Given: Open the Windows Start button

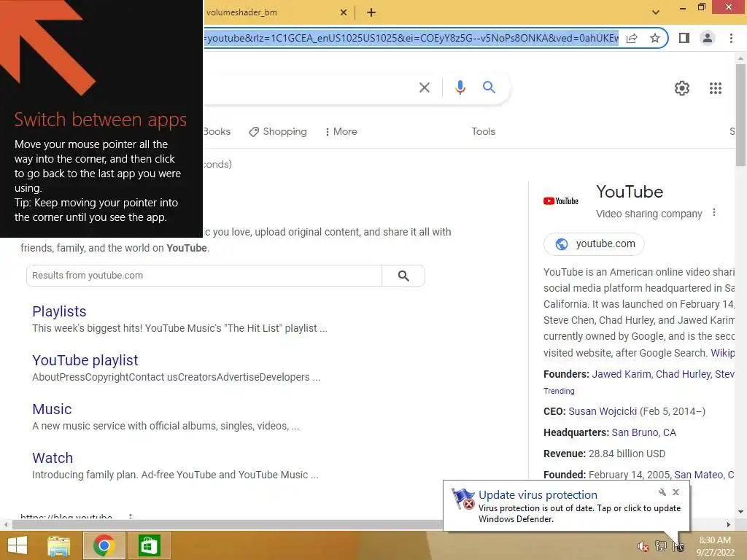Looking at the screenshot, I should click(18, 545).
